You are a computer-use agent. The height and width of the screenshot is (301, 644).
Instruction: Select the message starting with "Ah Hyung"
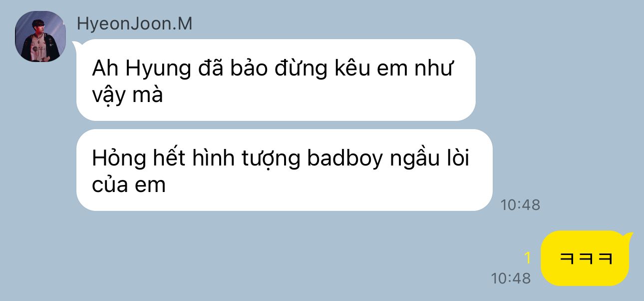276,80
